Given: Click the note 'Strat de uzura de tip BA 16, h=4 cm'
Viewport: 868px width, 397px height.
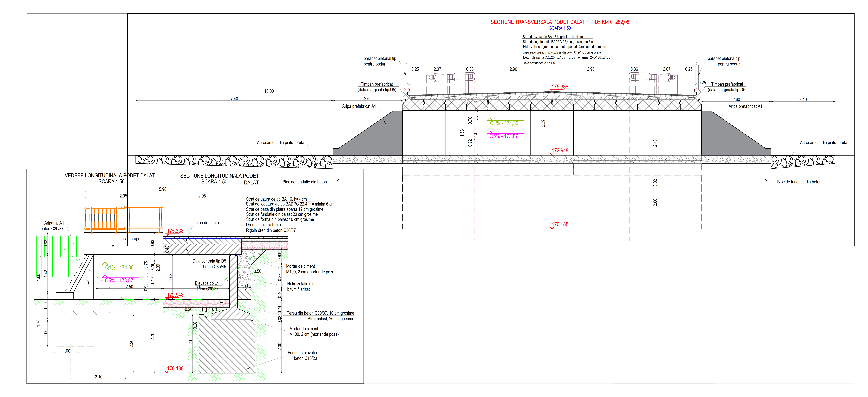Looking at the screenshot, I should (x=276, y=199).
